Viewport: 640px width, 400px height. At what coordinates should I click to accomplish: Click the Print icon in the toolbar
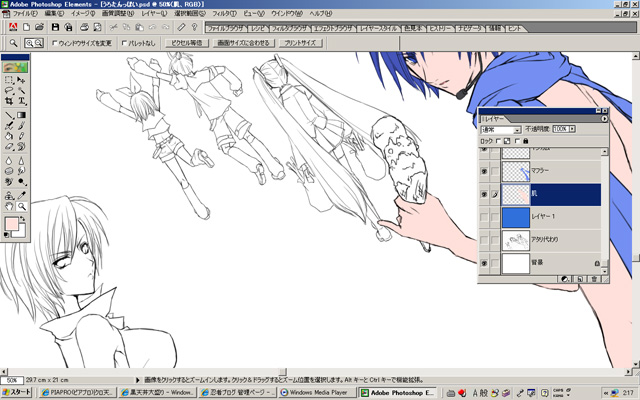tap(84, 27)
